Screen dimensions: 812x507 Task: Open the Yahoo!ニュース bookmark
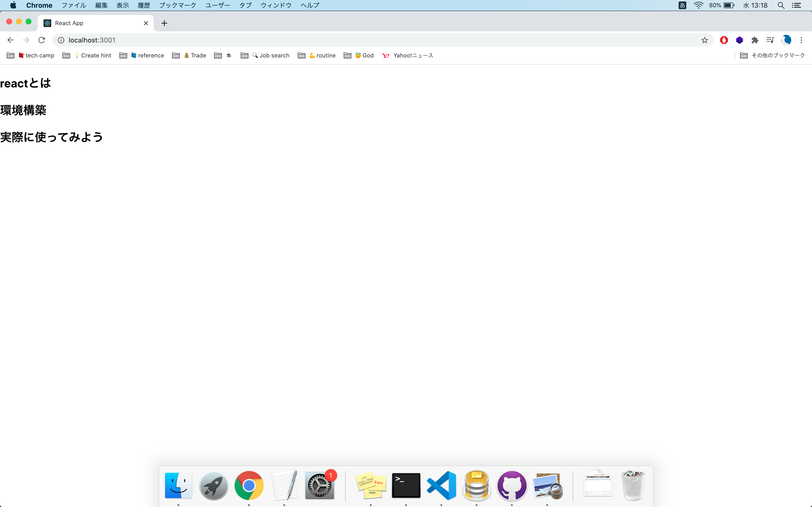(x=413, y=55)
